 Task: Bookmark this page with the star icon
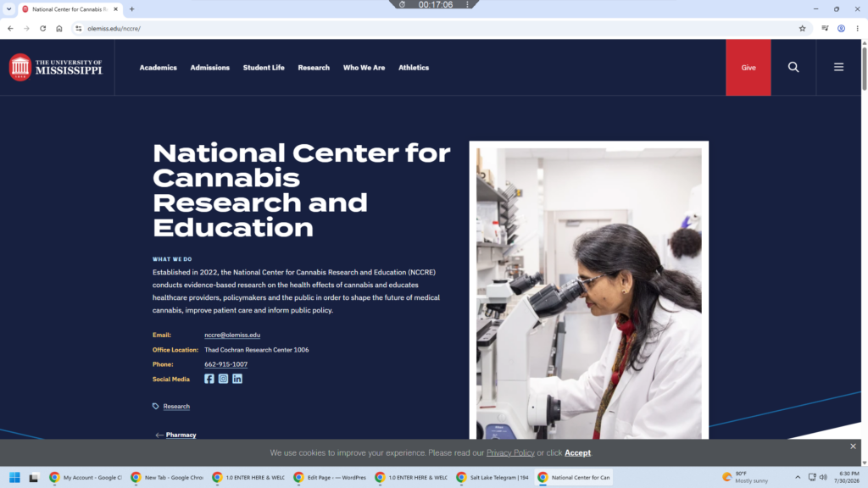(x=802, y=29)
